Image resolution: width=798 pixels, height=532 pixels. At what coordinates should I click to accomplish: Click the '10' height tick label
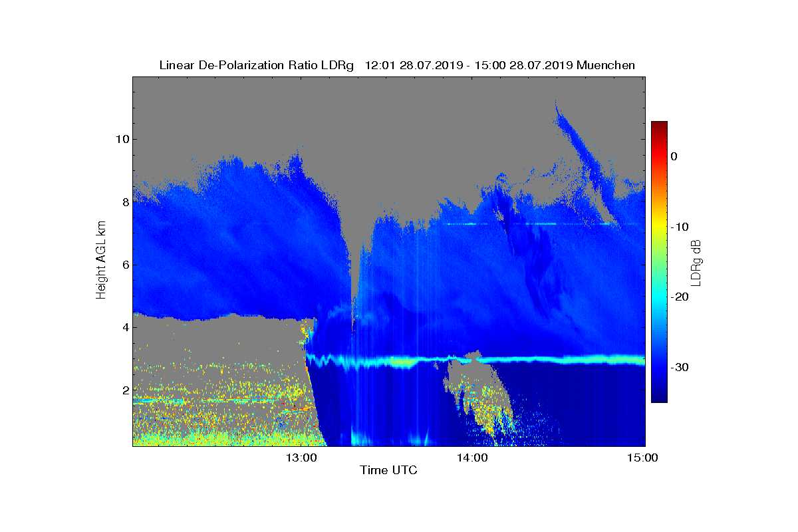point(121,139)
